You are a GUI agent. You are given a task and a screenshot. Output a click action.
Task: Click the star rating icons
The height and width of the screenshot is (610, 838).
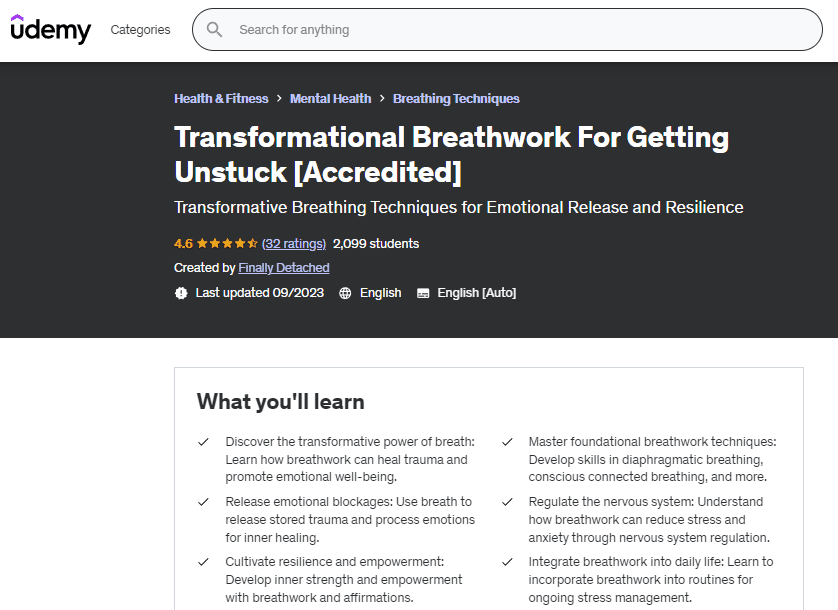pos(227,244)
